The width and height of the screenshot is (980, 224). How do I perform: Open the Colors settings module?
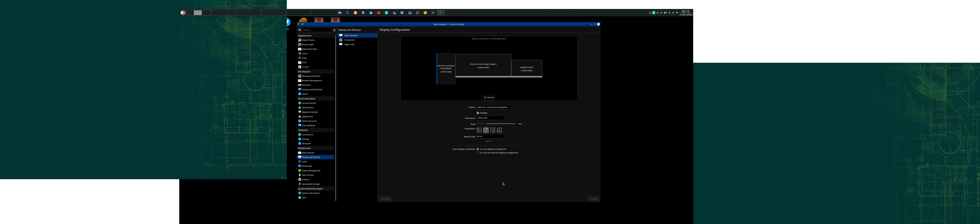click(x=315, y=54)
